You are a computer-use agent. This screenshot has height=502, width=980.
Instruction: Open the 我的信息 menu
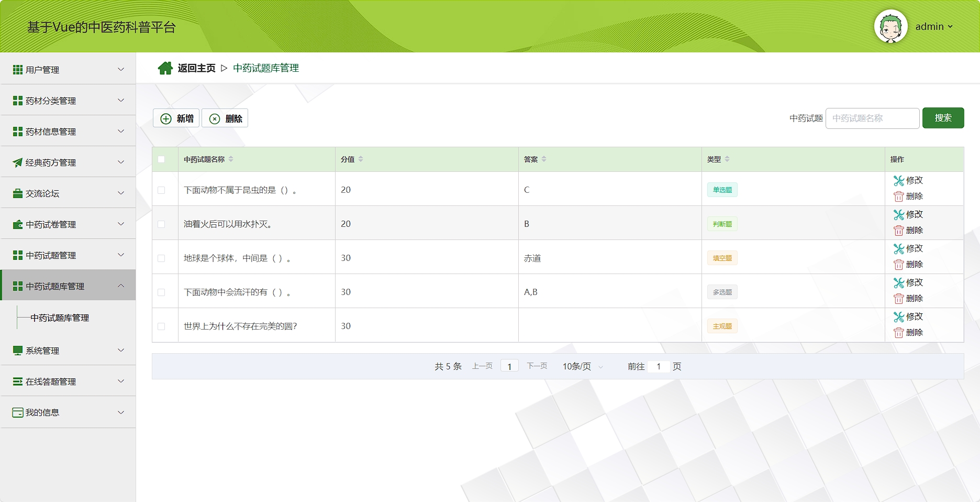[68, 412]
